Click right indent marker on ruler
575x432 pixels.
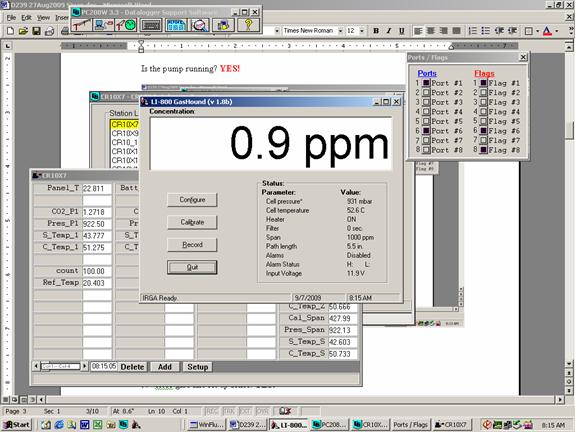tap(451, 47)
